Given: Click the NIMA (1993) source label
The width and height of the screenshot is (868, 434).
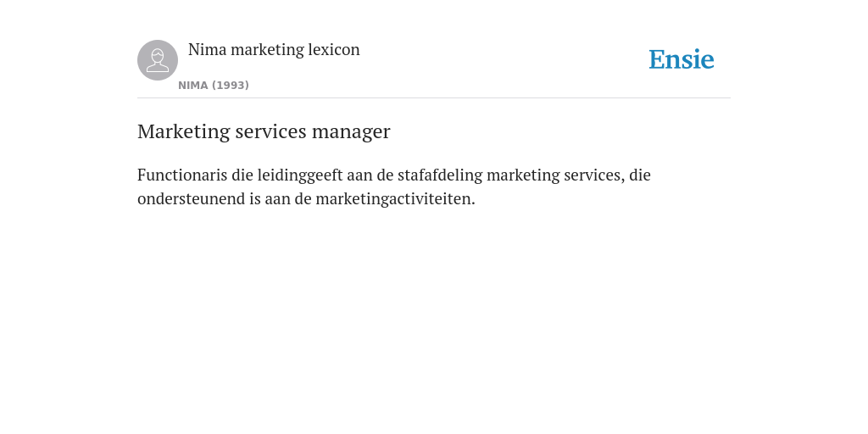Looking at the screenshot, I should [x=214, y=86].
